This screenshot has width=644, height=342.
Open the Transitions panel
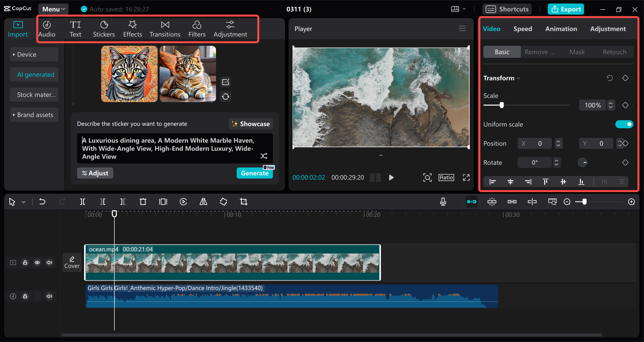(165, 28)
